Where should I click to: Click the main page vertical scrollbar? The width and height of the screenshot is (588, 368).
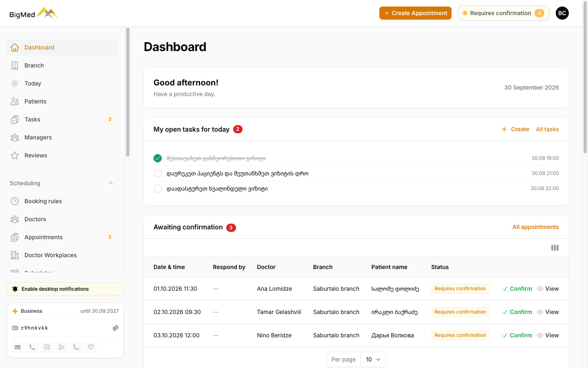(585, 78)
